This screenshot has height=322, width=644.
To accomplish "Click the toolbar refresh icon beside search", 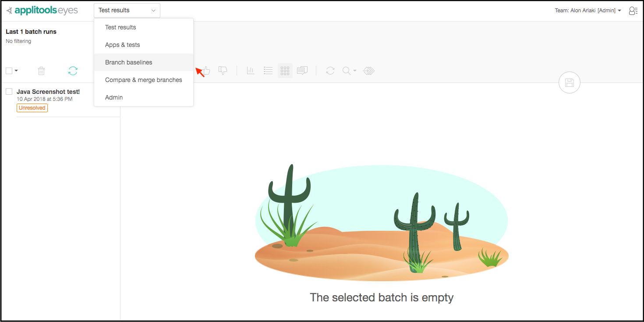I will coord(330,70).
